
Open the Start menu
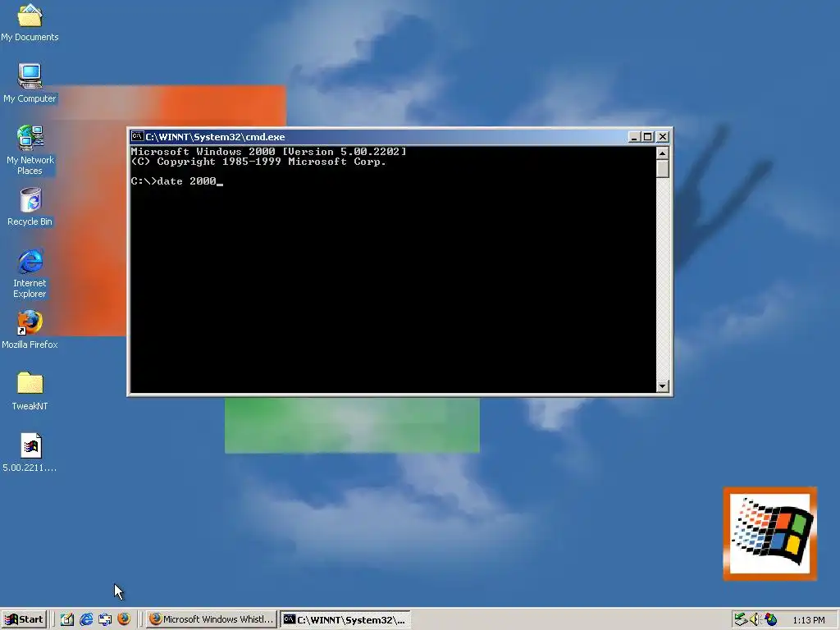coord(24,619)
